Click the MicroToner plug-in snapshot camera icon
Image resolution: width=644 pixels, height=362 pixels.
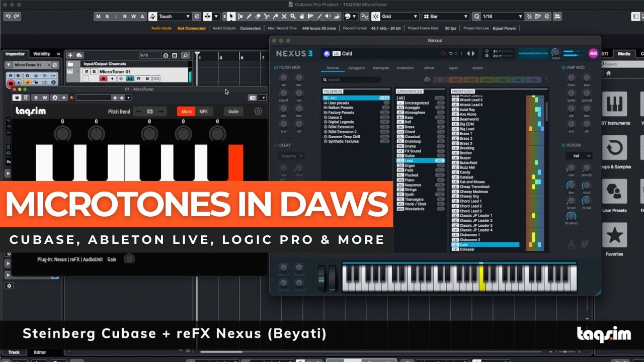point(253,98)
